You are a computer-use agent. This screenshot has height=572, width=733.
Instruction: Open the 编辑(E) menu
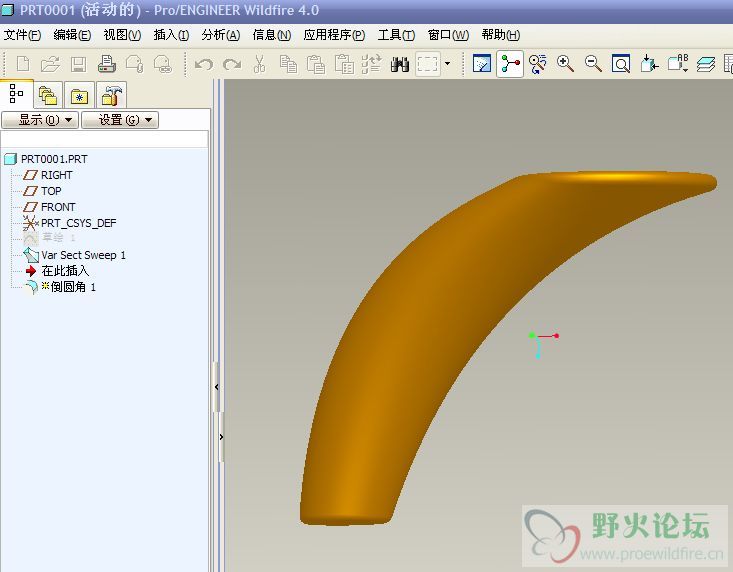point(72,35)
